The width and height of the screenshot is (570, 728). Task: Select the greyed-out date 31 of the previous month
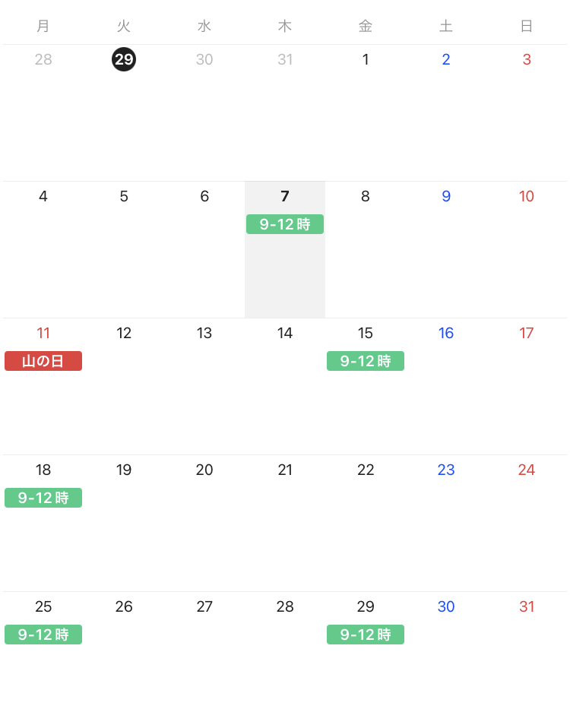pyautogui.click(x=285, y=59)
